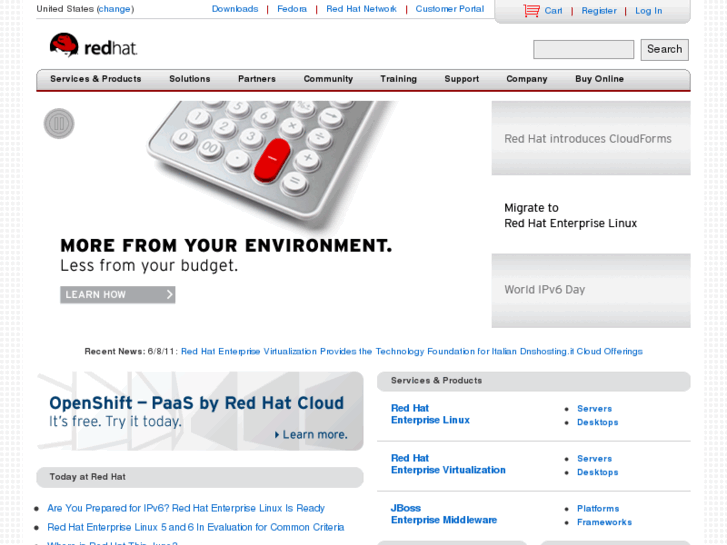Open the Customer Portal link
This screenshot has width=727, height=545.
[449, 9]
